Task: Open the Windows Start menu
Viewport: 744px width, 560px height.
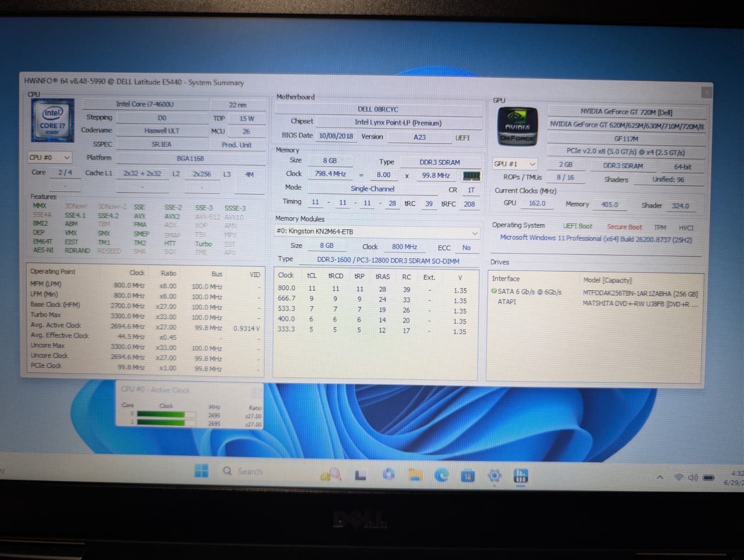Action: tap(201, 471)
